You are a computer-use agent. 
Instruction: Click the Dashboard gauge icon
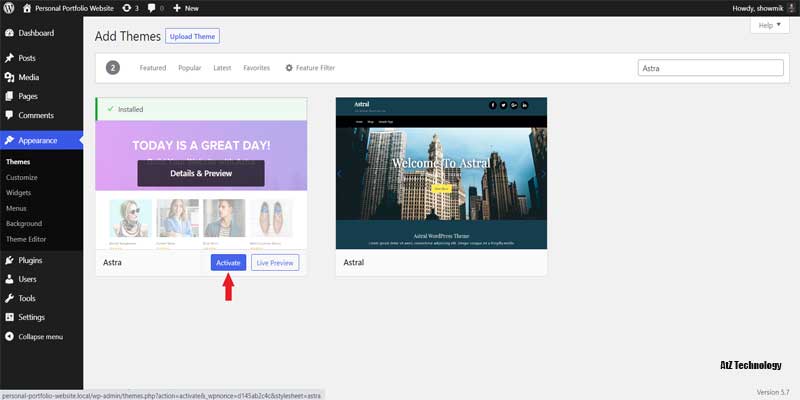coord(9,33)
